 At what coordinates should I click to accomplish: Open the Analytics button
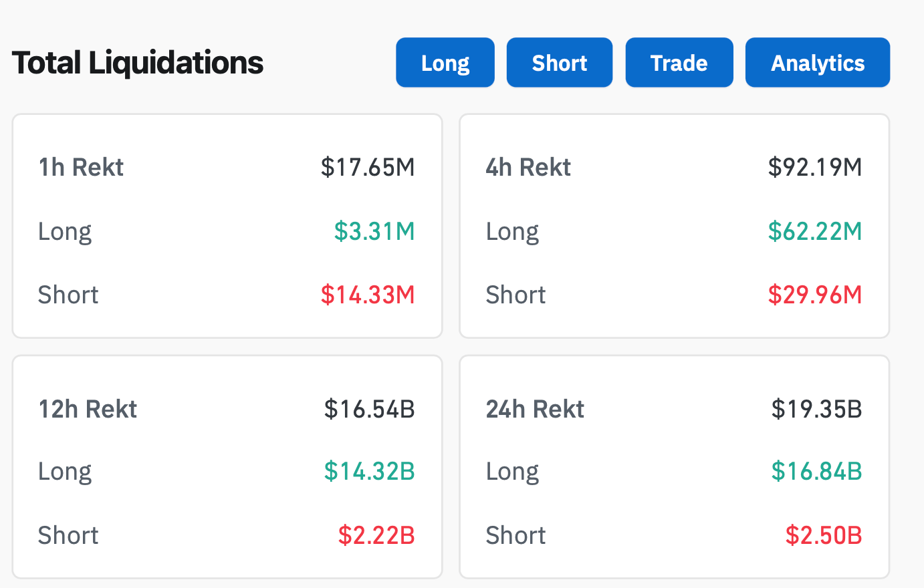pyautogui.click(x=817, y=63)
